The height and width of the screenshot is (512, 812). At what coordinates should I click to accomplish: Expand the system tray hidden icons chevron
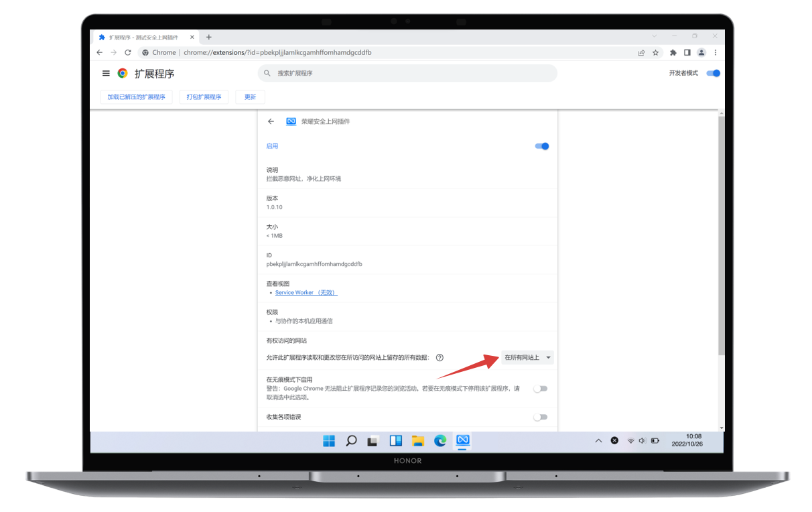click(x=598, y=440)
